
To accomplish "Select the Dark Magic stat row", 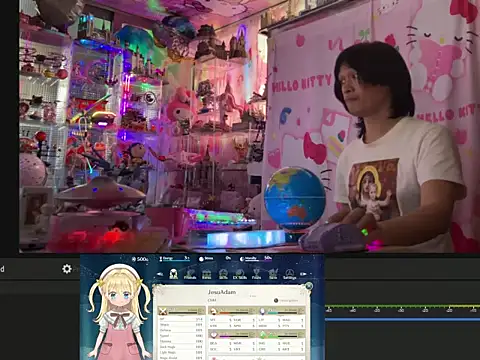I will [181, 347].
